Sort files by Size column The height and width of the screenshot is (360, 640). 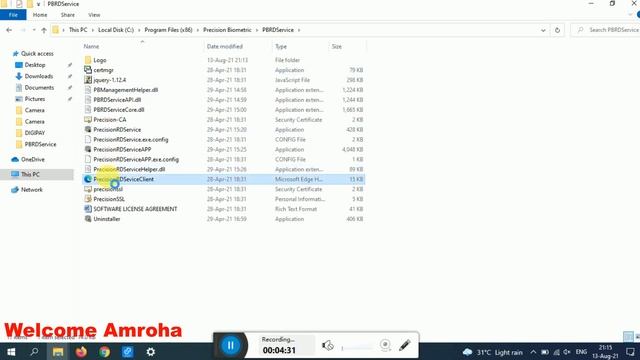tap(336, 47)
